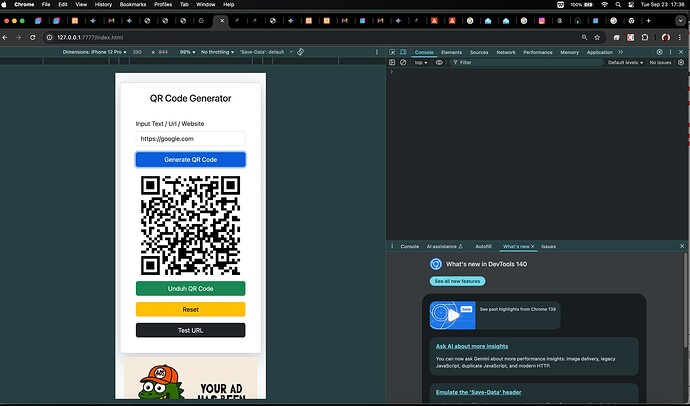Open the Dimensions iPhone 12 Pro dropdown
Image resolution: width=690 pixels, height=406 pixels.
pos(95,51)
